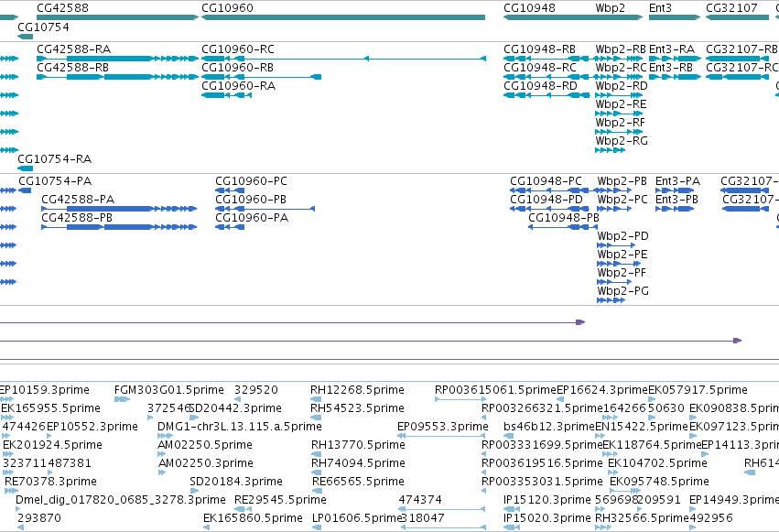Click EST EP09553.3prime
Screen dimensions: 779x532
[443, 427]
